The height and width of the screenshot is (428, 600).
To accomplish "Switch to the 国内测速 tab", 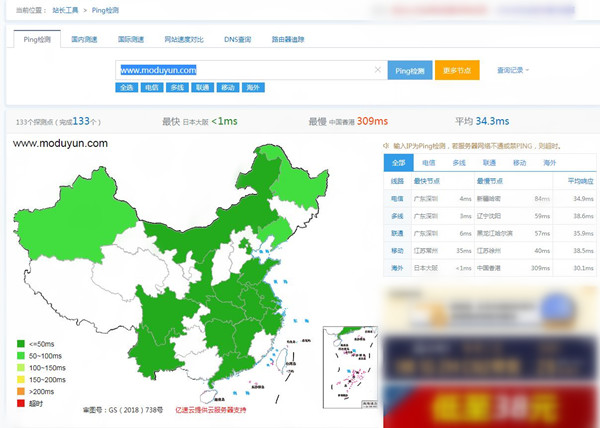I will click(85, 40).
